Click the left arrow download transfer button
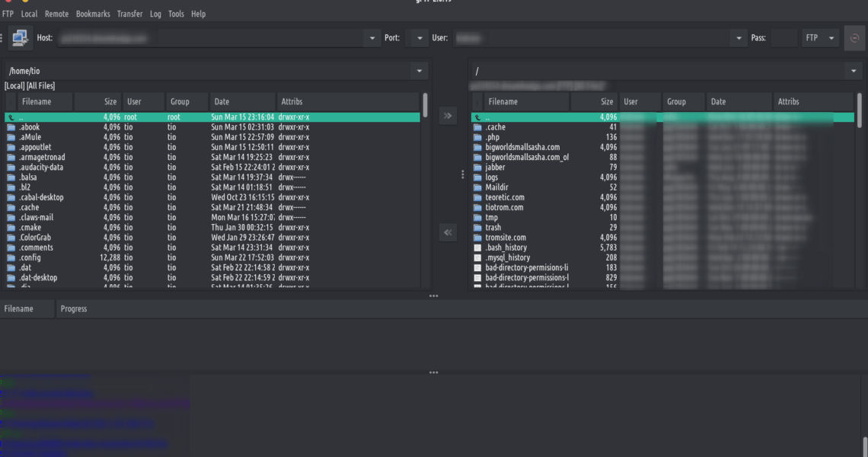Viewport: 868px width, 457px height. coord(448,232)
